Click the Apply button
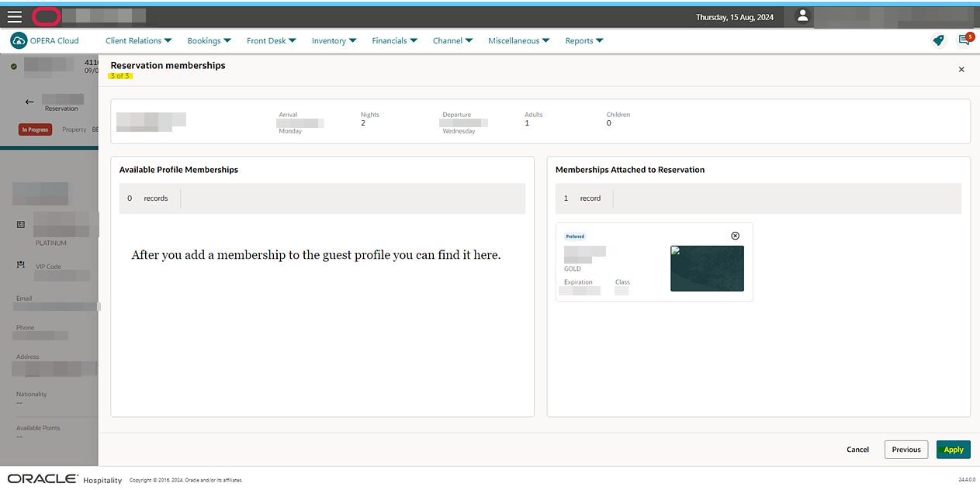Screen dimensions: 980x490 tap(954, 450)
